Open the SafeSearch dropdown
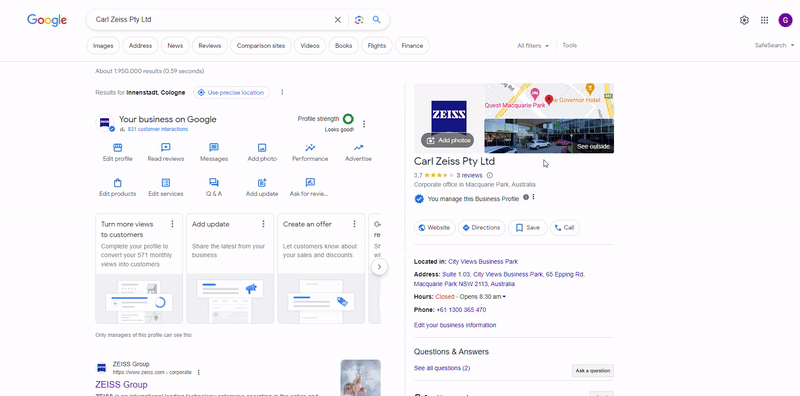This screenshot has height=396, width=800. [x=774, y=45]
